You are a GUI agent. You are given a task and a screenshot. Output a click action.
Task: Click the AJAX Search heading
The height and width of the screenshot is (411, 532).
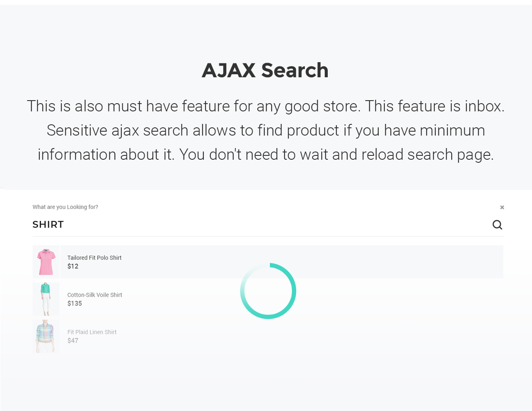[265, 70]
